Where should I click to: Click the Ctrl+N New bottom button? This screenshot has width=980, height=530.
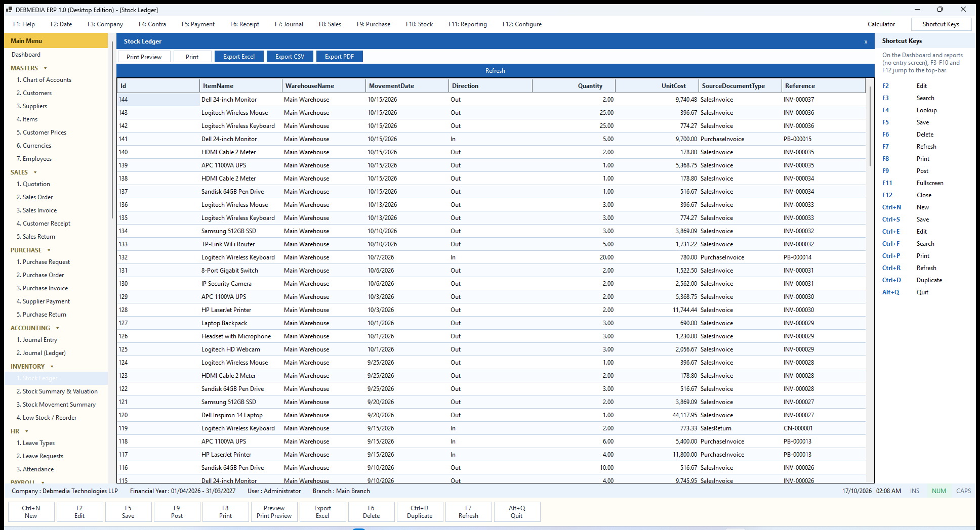tap(31, 512)
